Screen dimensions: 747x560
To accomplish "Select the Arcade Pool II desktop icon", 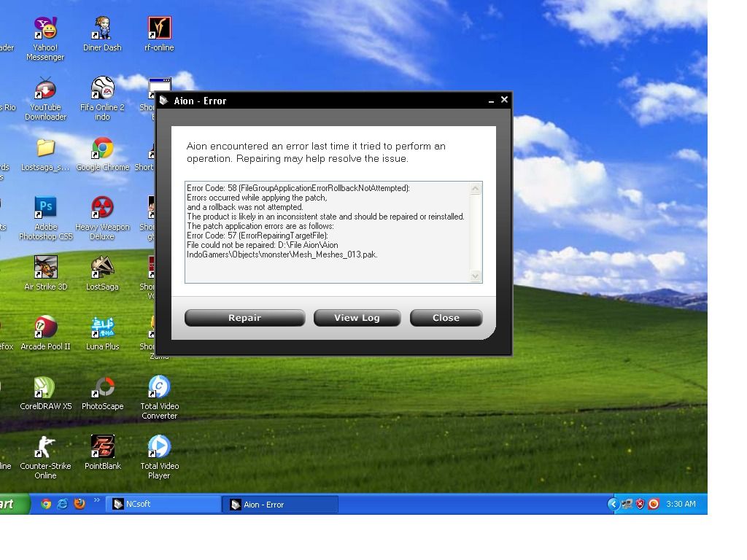I will (46, 333).
